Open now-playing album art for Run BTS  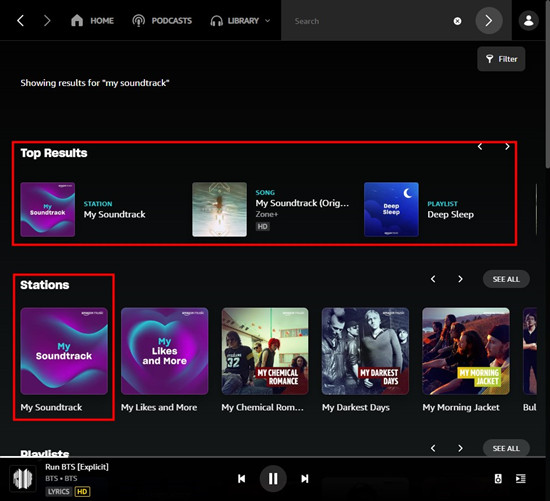coord(23,479)
